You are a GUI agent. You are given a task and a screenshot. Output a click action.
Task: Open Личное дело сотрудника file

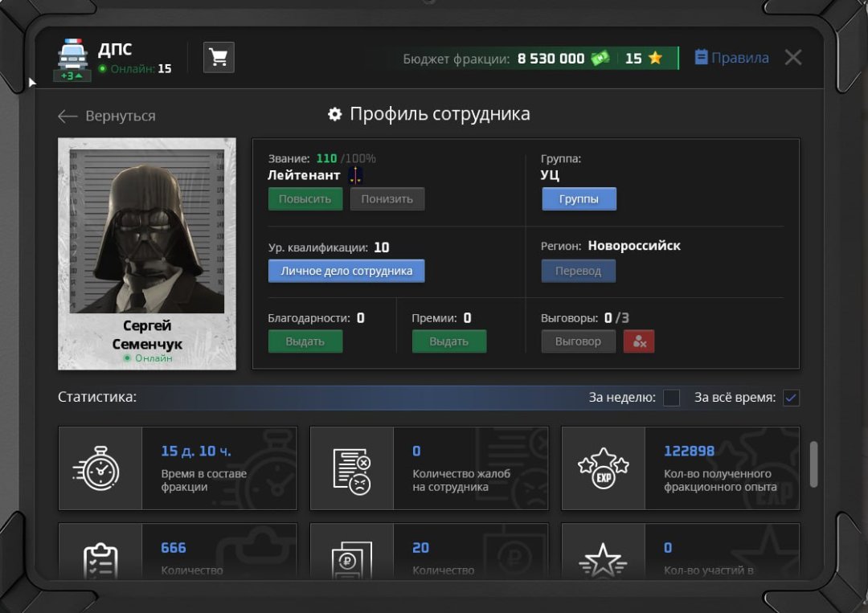click(346, 271)
